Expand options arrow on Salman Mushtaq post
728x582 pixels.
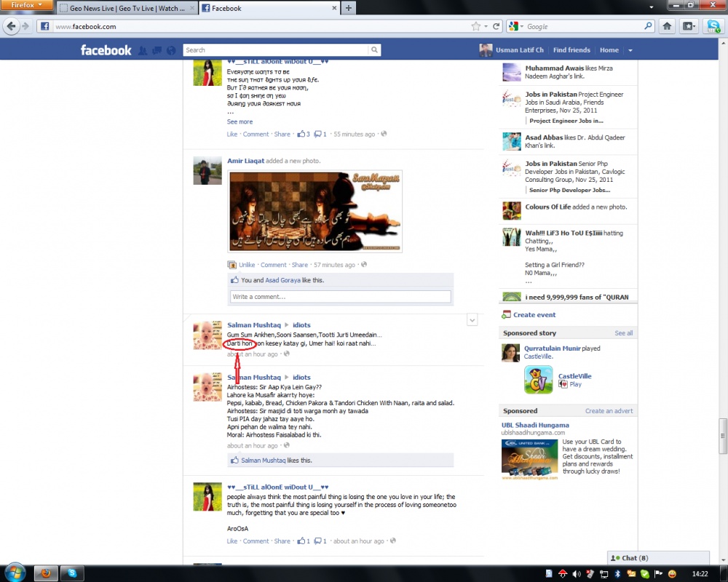472,320
